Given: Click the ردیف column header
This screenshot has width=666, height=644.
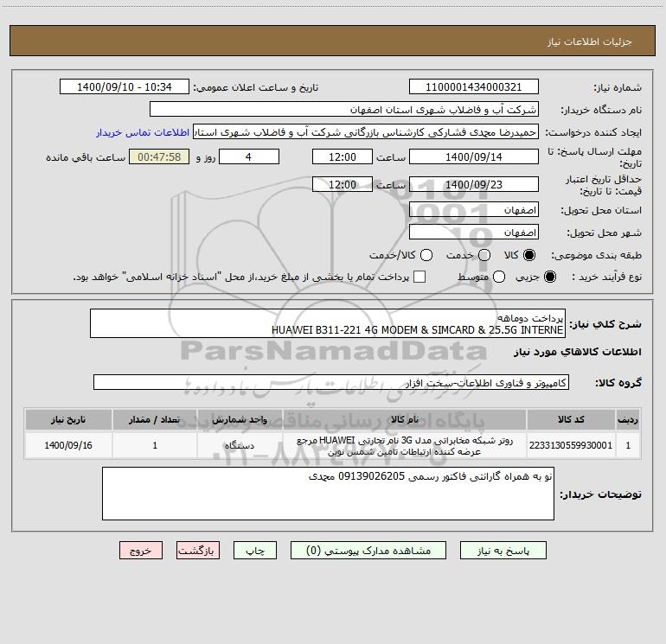Looking at the screenshot, I should click(x=628, y=419).
